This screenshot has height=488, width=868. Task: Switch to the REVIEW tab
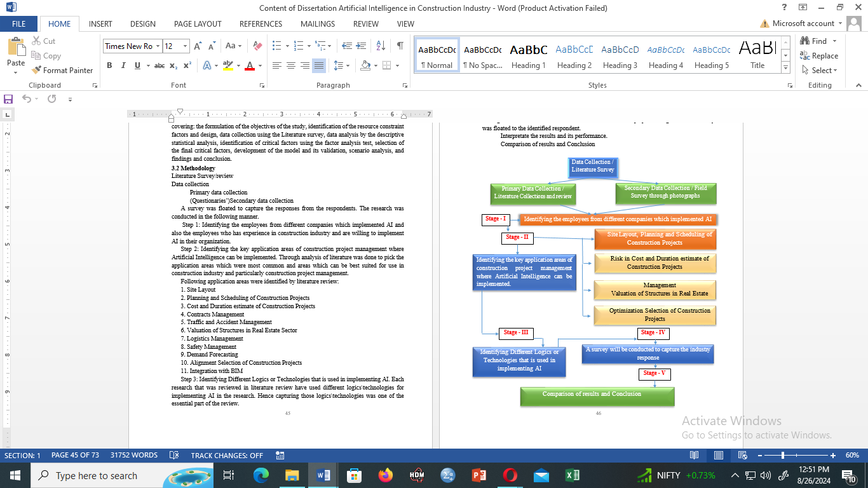366,24
